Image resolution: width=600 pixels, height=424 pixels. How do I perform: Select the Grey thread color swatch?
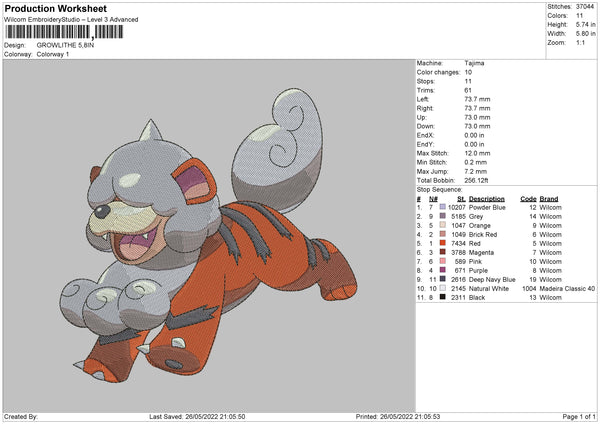pyautogui.click(x=443, y=216)
